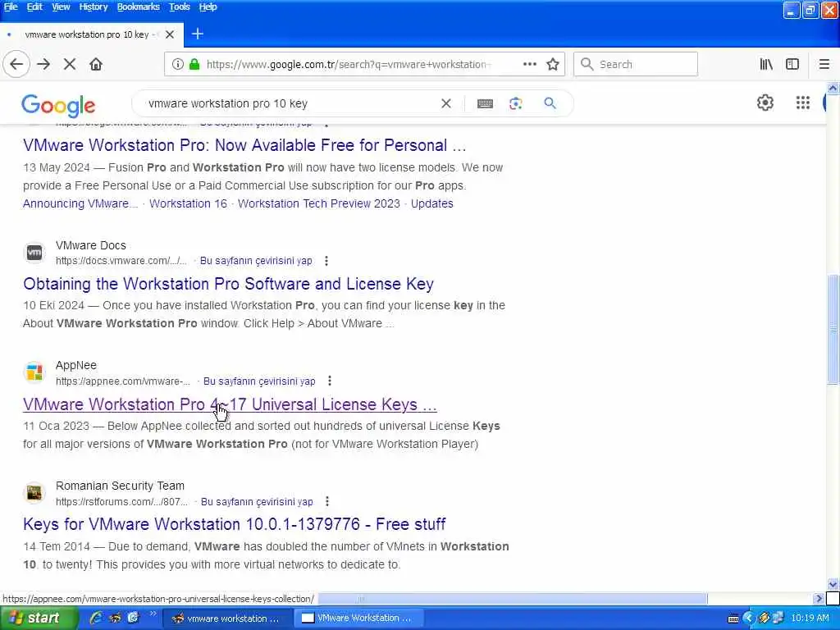Open options menu for VMware Docs result
The height and width of the screenshot is (630, 840).
coord(326,261)
